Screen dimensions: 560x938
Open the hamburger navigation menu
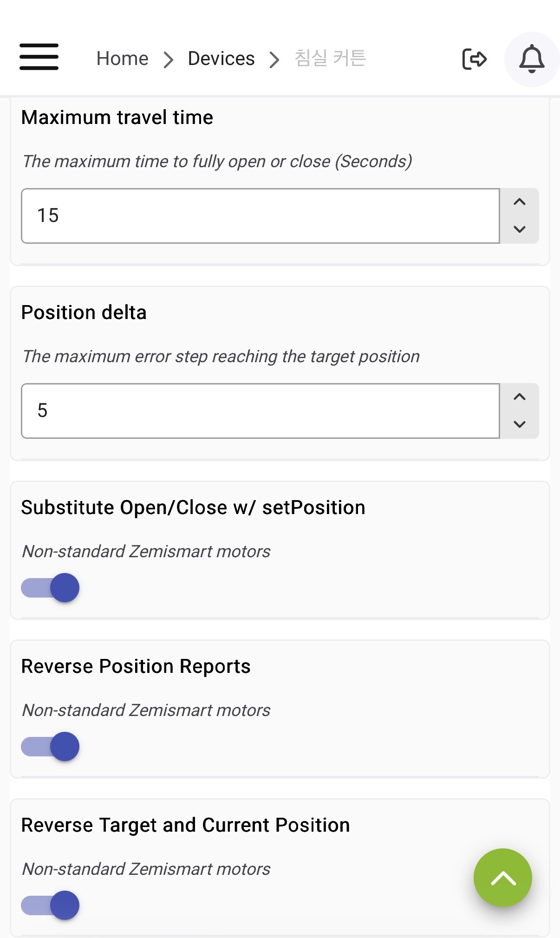point(39,57)
